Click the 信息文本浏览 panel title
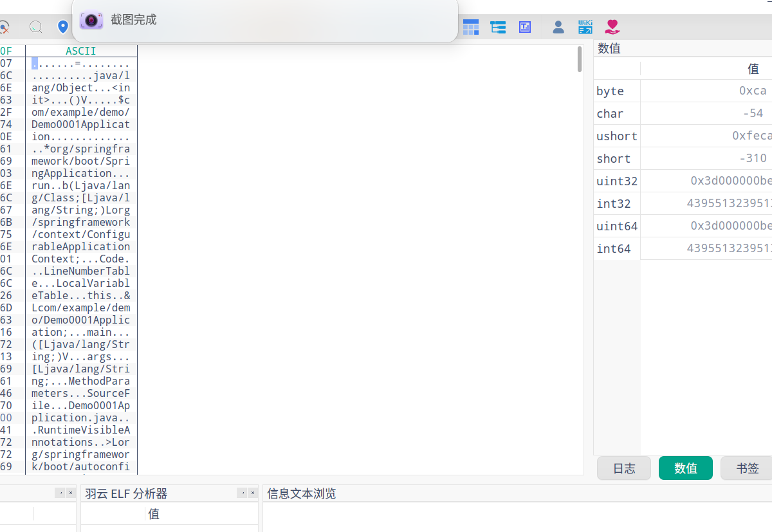The height and width of the screenshot is (532, 772). [301, 493]
